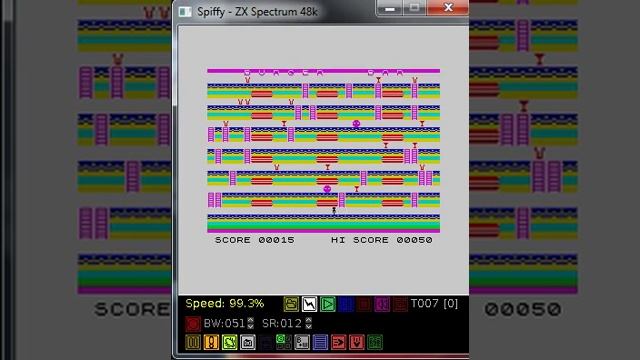This screenshot has height=360, width=640.
Task: Click the Speed: 99.3% readout
Action: 224,304
